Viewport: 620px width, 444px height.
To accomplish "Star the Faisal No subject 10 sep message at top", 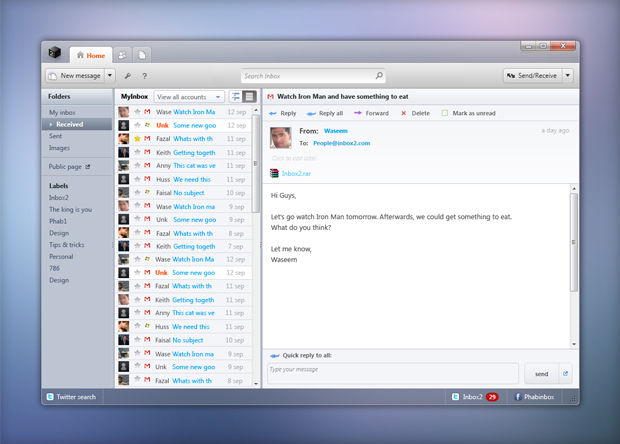I will [x=137, y=192].
